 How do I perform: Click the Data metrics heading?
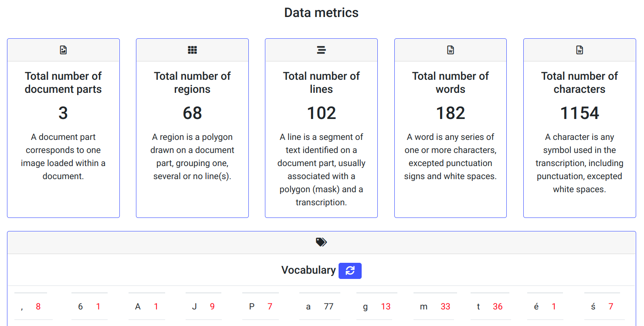(x=321, y=13)
